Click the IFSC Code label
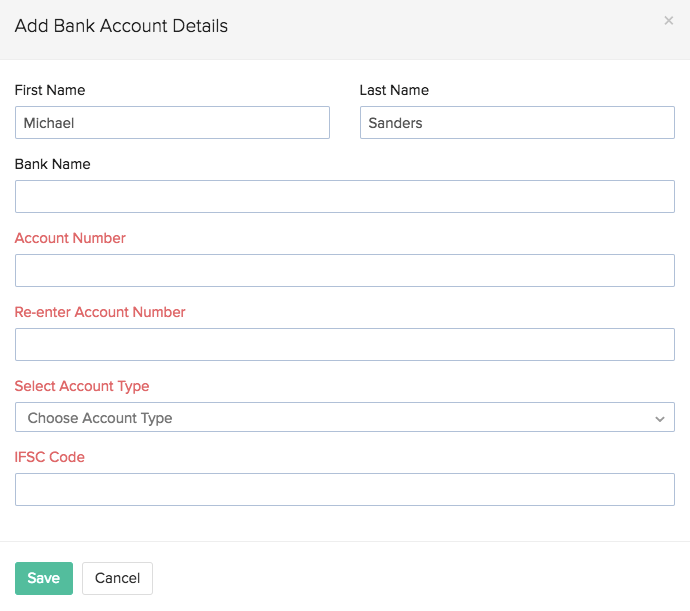The width and height of the screenshot is (690, 611). [x=50, y=457]
